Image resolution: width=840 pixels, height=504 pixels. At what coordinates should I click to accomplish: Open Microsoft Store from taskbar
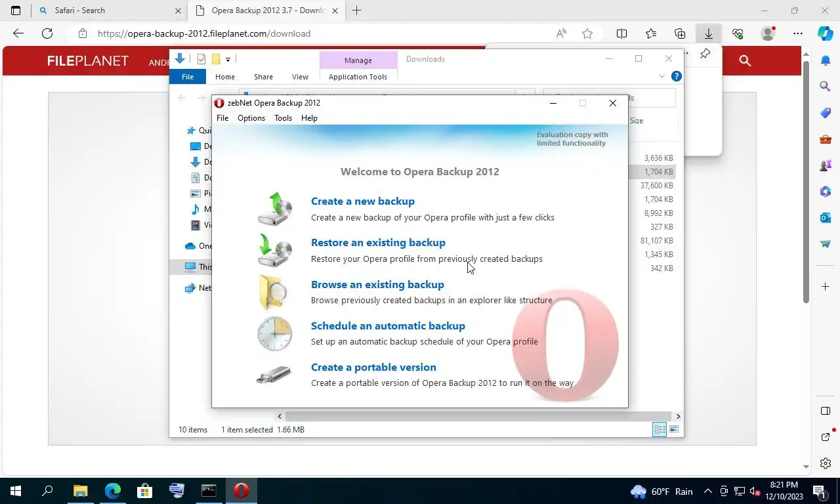coord(144,491)
